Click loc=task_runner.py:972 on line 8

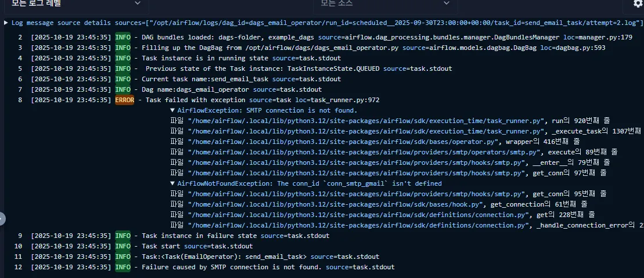[x=337, y=100]
